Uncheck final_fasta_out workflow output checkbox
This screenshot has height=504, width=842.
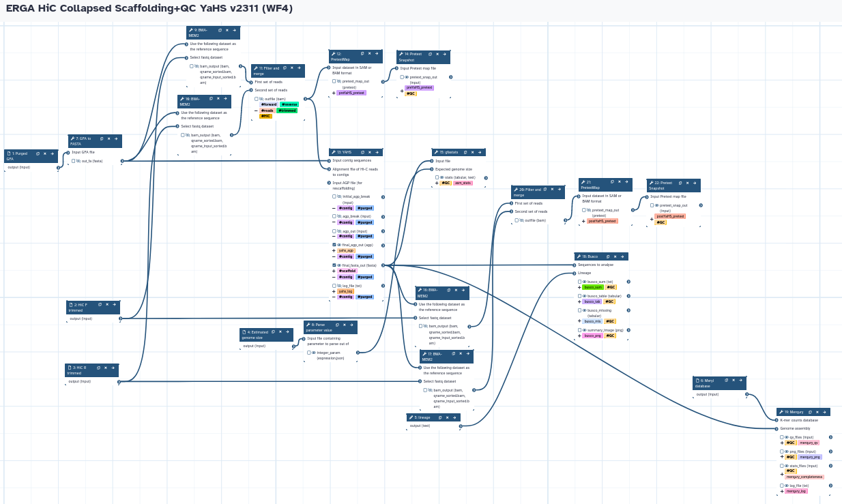tap(334, 265)
